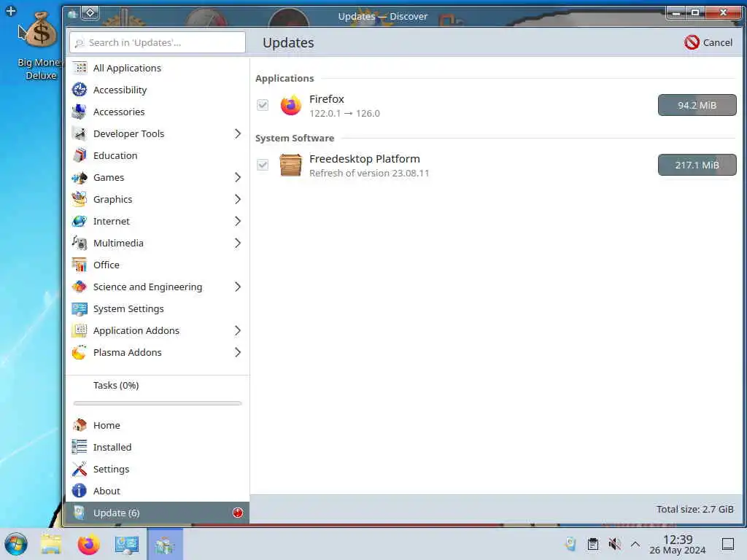Toggle the Freedesktop Platform update checkbox

tap(263, 165)
